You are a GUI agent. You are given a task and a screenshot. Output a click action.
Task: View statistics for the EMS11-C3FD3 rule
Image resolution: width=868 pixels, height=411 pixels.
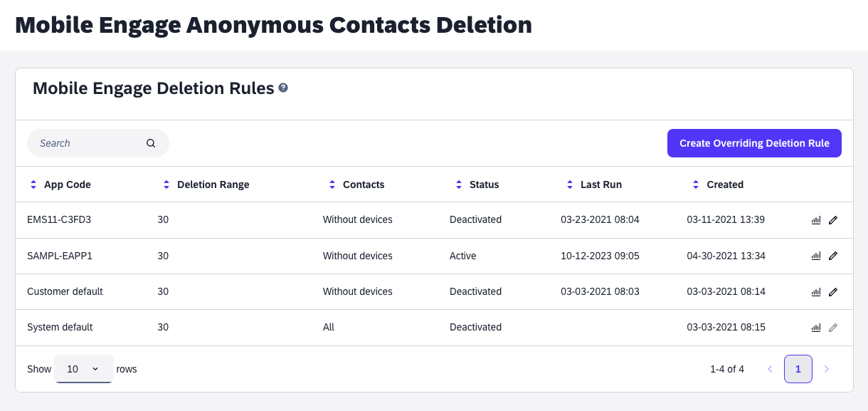click(815, 219)
